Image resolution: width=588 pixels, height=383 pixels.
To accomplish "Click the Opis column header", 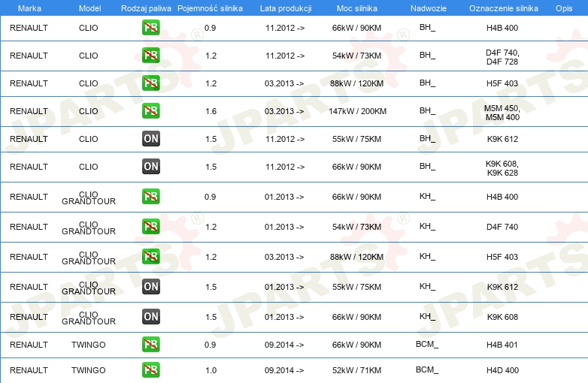I will coord(564,8).
